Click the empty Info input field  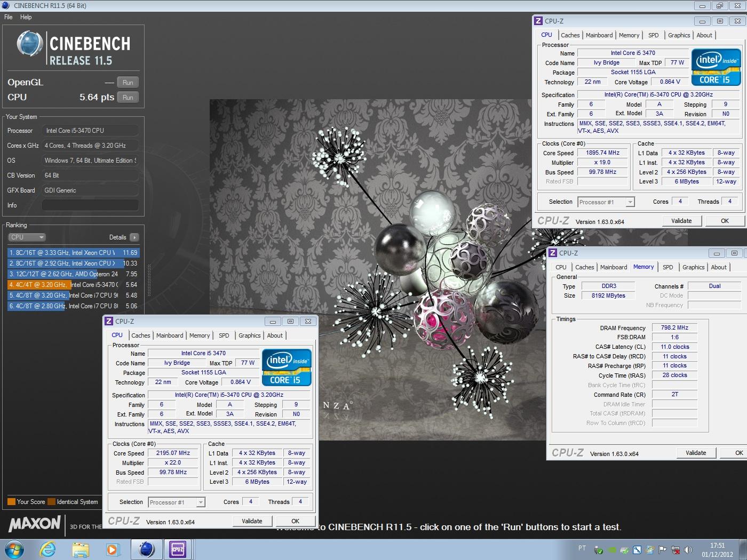click(x=90, y=205)
